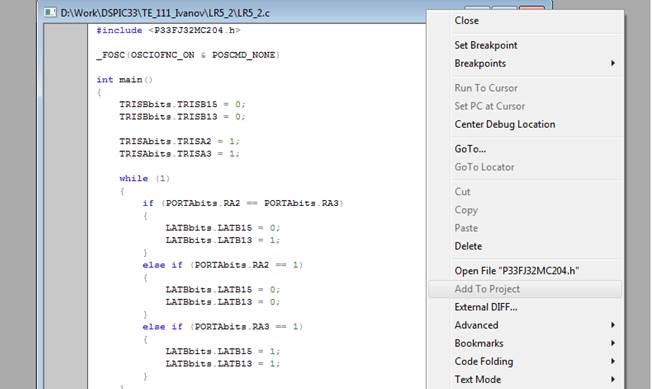Screen dimensions: 652x389
Task: Click the _FOSC configuration line
Action: [x=188, y=55]
